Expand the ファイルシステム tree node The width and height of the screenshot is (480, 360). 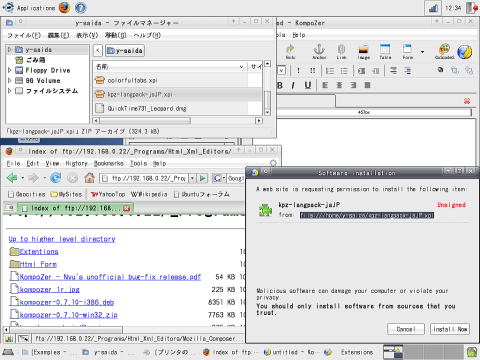[10, 90]
